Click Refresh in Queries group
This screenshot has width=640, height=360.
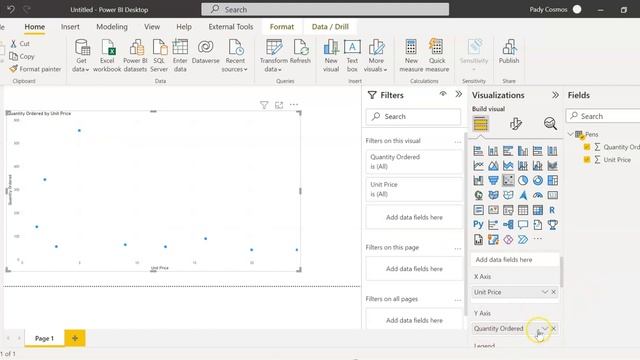[x=300, y=52]
